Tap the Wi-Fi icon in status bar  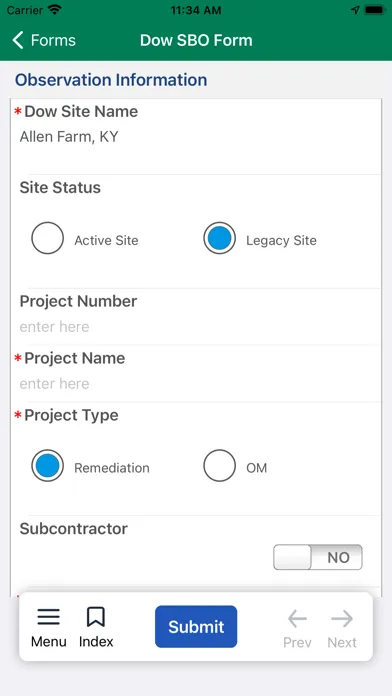tap(55, 10)
